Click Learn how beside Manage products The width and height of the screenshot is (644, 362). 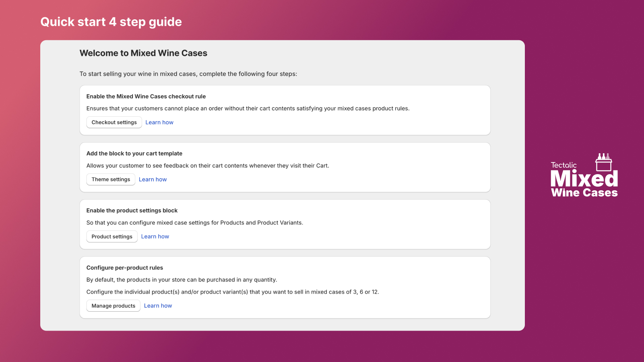158,306
